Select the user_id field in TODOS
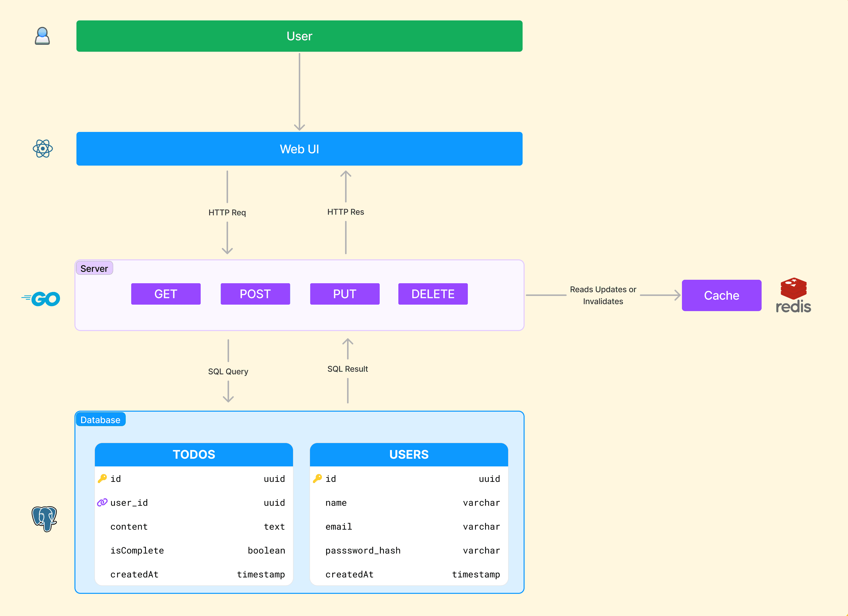Viewport: 848px width, 616px height. pos(129,503)
